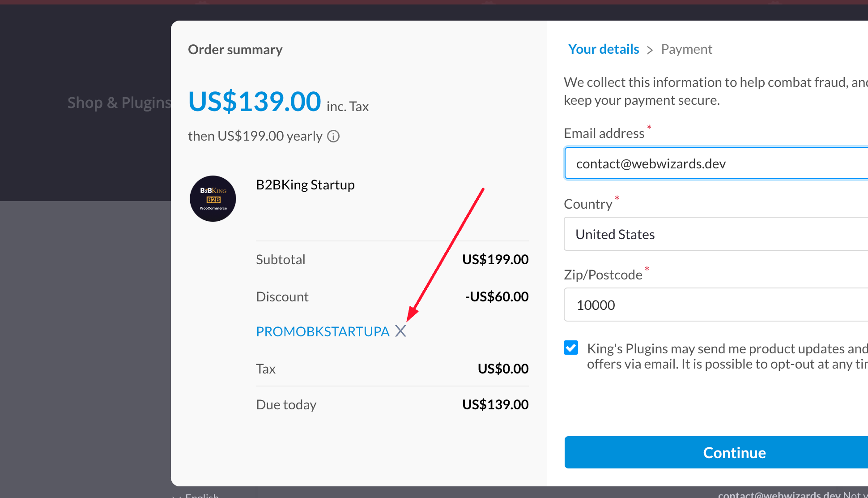Click the contact@webwizards.dev footer text
The width and height of the screenshot is (868, 498).
click(x=779, y=494)
